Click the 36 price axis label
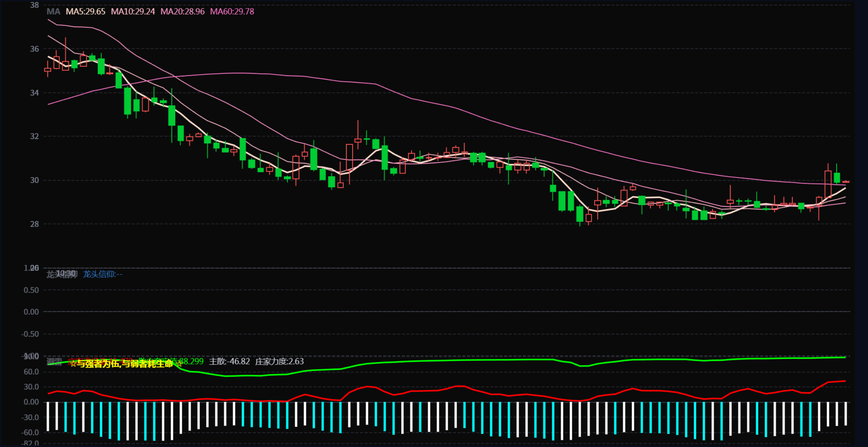 tap(35, 49)
